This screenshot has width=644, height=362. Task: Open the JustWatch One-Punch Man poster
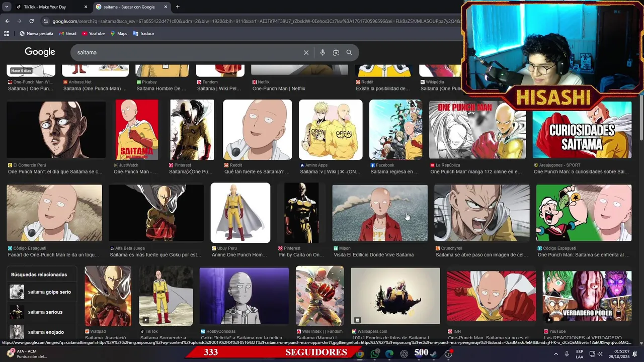(137, 130)
